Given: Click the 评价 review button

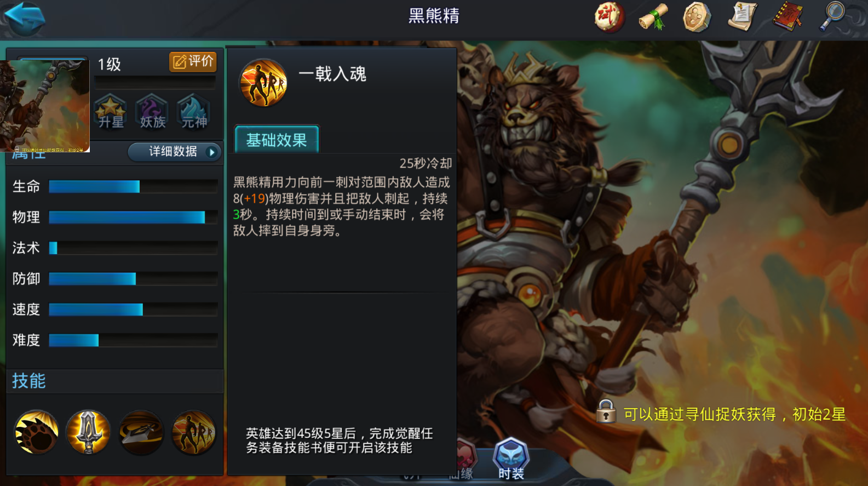Looking at the screenshot, I should pyautogui.click(x=193, y=62).
